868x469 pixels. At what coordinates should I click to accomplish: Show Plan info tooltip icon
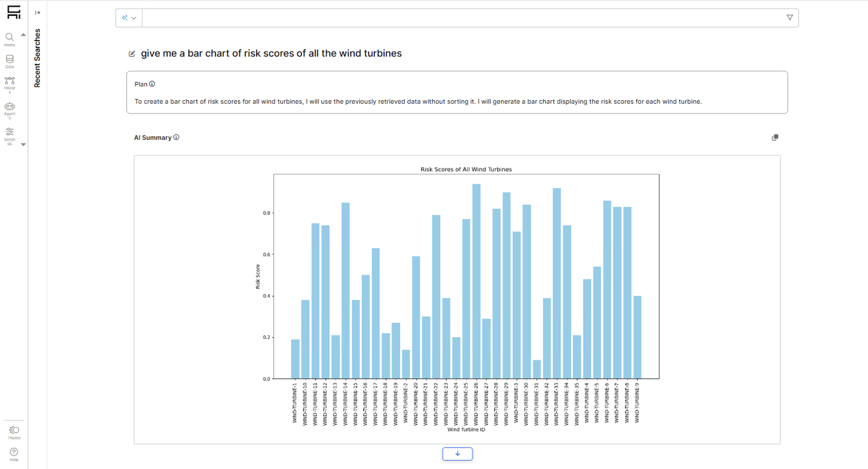click(152, 84)
